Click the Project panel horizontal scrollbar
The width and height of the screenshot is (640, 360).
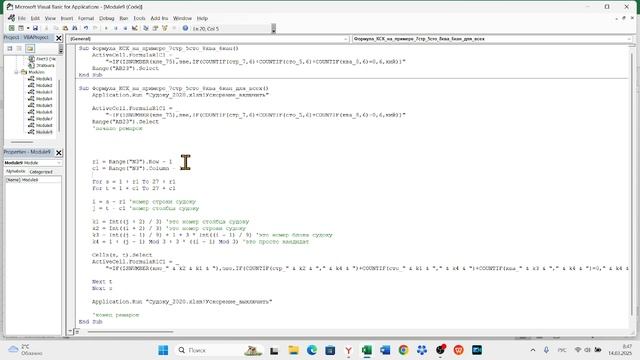22,142
